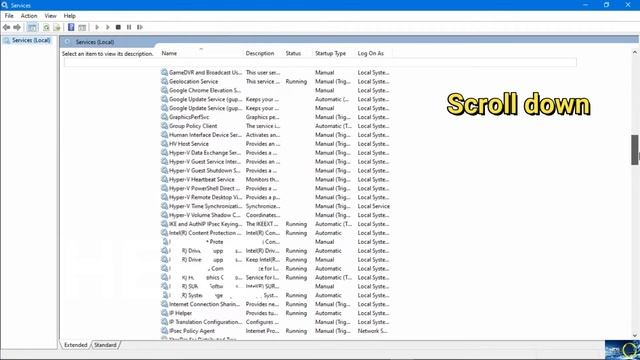Image resolution: width=640 pixels, height=360 pixels.
Task: Click the gear icon beside Hyper-V Heartbeat Service
Action: pyautogui.click(x=164, y=180)
